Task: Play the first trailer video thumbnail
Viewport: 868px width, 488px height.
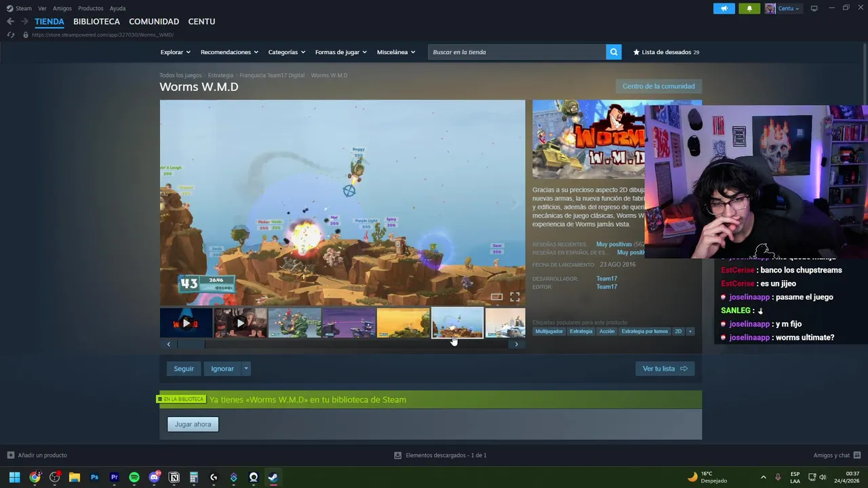Action: [186, 323]
